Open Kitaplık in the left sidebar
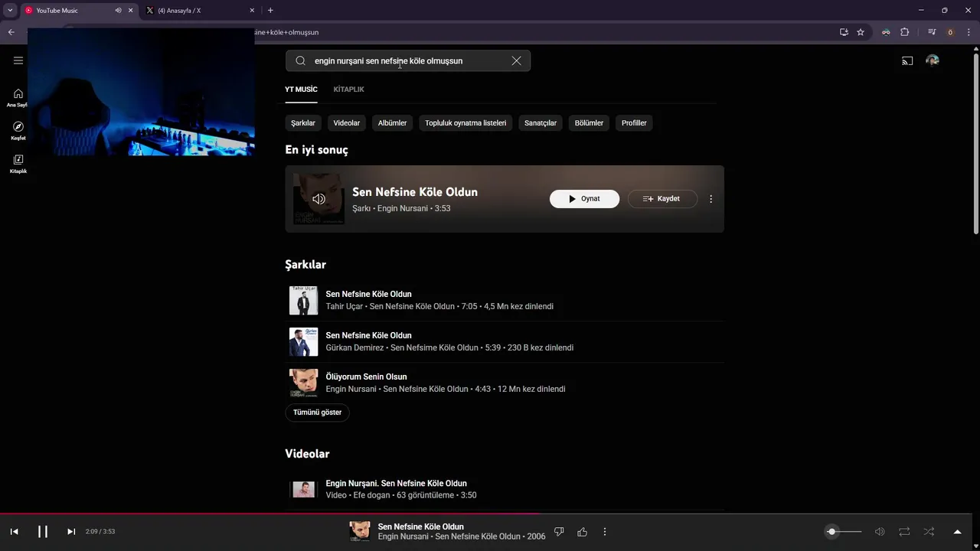The height and width of the screenshot is (551, 980). (18, 164)
